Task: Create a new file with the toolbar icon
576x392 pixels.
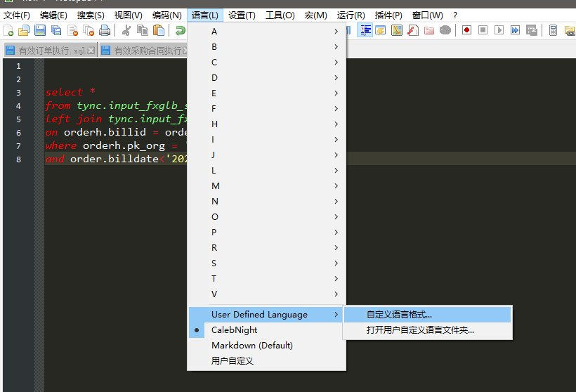Action: [8, 30]
